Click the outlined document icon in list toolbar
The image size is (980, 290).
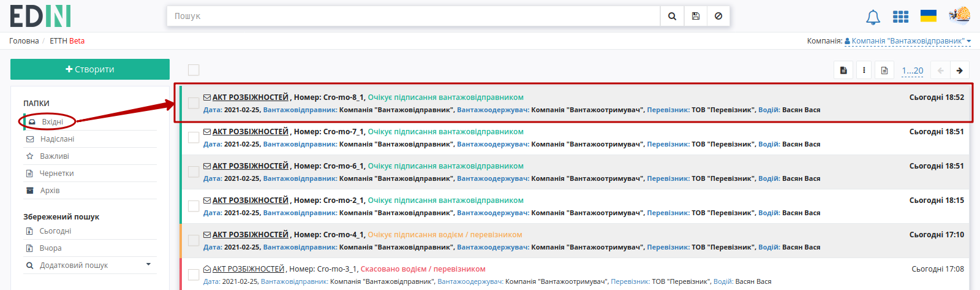tap(884, 71)
